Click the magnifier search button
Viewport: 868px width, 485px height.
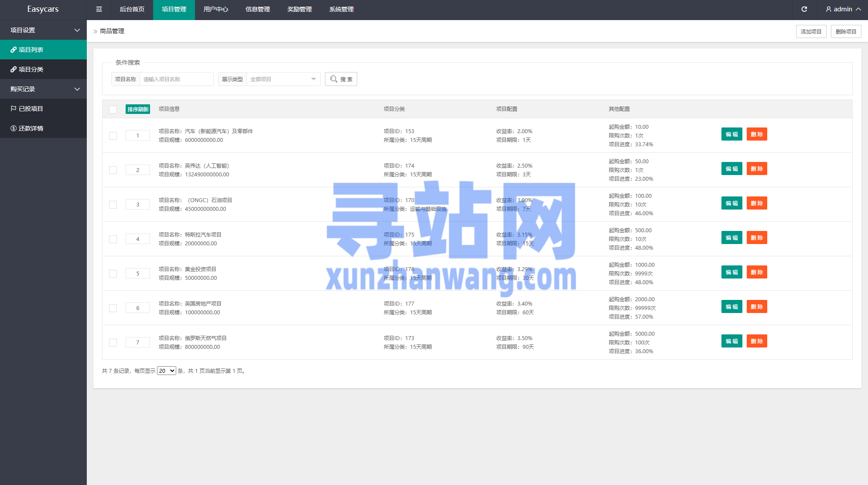[341, 79]
